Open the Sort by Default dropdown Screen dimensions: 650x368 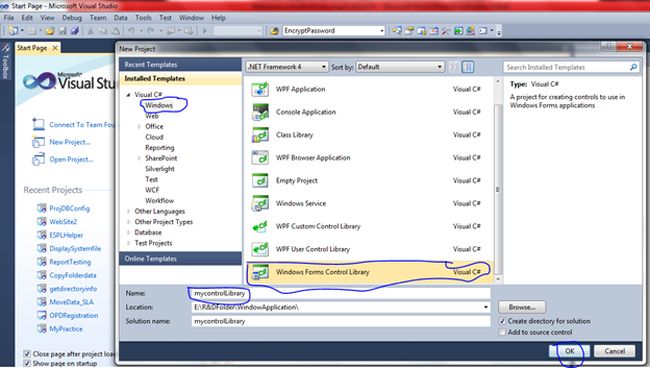tap(400, 67)
